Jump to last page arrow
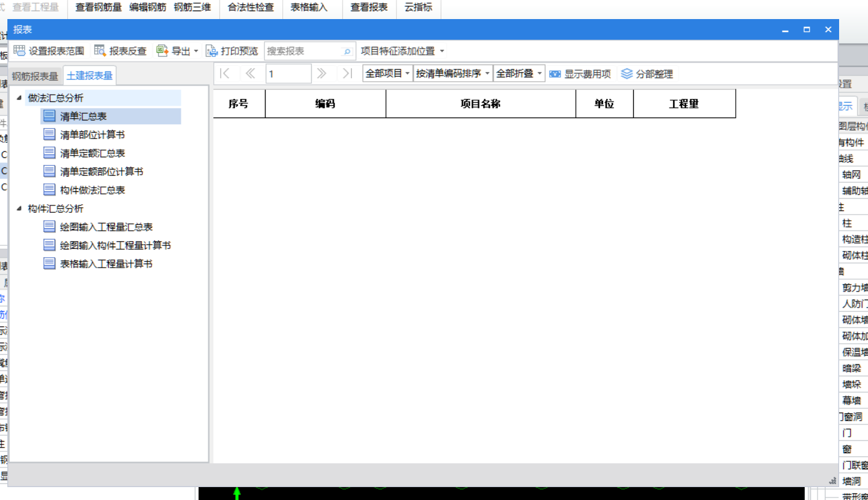Image resolution: width=868 pixels, height=500 pixels. point(347,74)
